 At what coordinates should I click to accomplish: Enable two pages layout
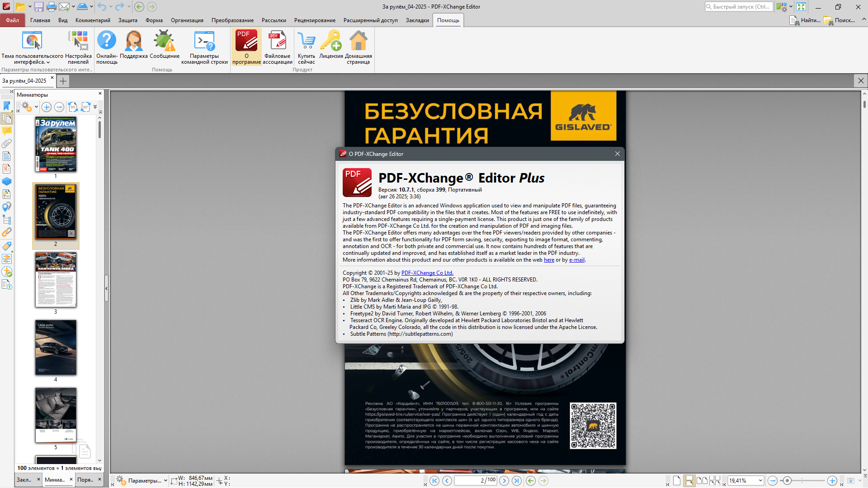(x=702, y=481)
